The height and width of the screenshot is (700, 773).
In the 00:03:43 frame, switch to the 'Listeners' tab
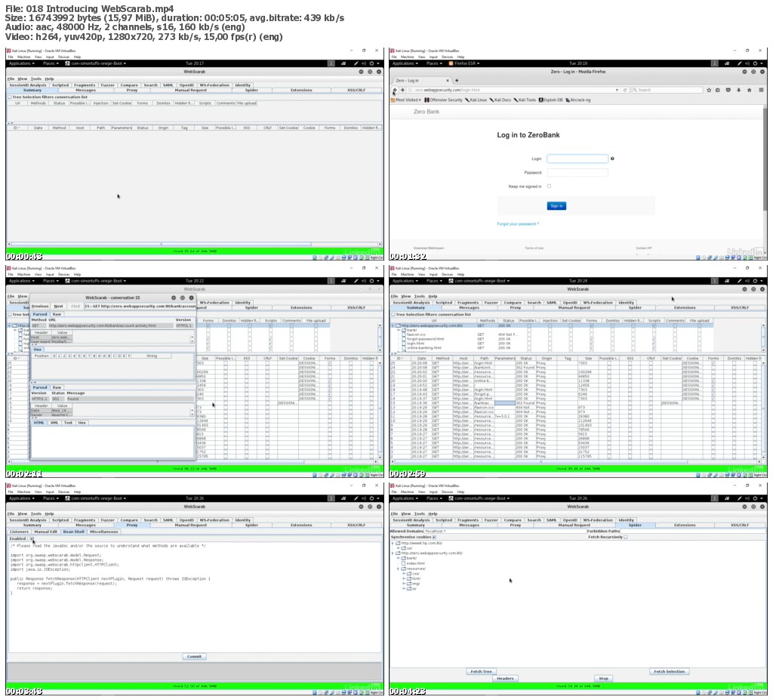[19, 532]
